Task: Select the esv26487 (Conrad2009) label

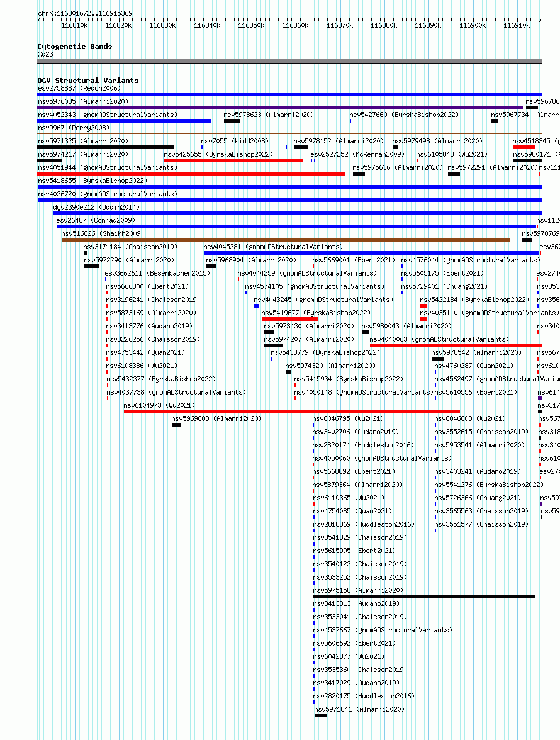Action: (x=96, y=220)
